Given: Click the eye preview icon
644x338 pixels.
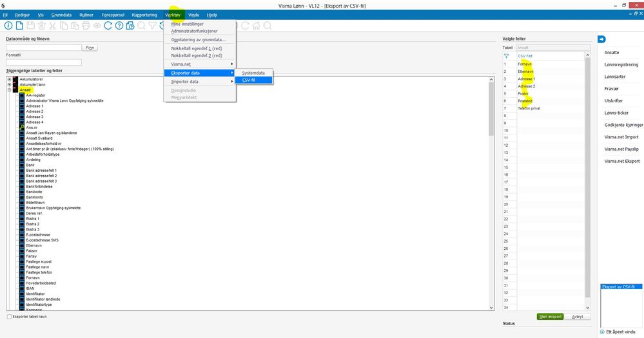Looking at the screenshot, I should pos(97,26).
